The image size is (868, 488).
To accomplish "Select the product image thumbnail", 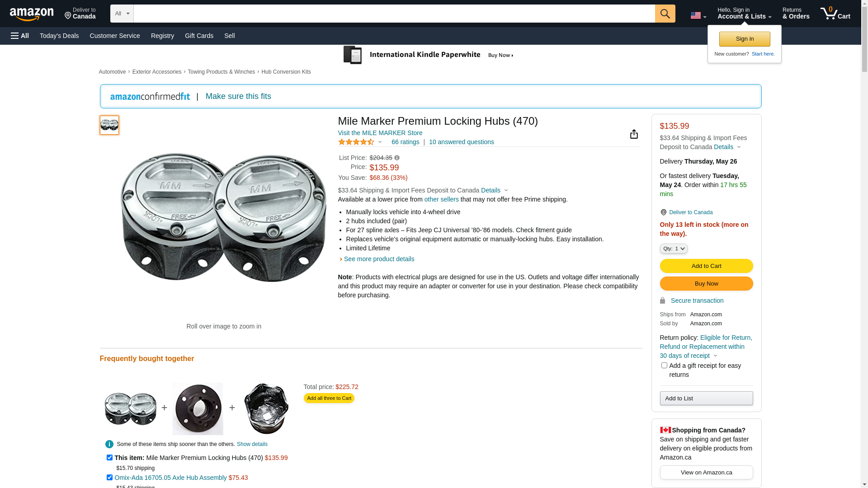I will (x=109, y=125).
